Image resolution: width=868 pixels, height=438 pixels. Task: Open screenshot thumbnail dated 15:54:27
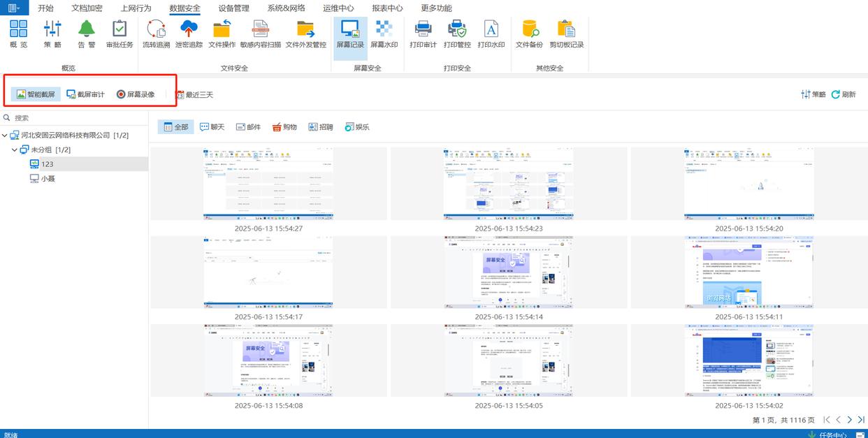pos(268,184)
